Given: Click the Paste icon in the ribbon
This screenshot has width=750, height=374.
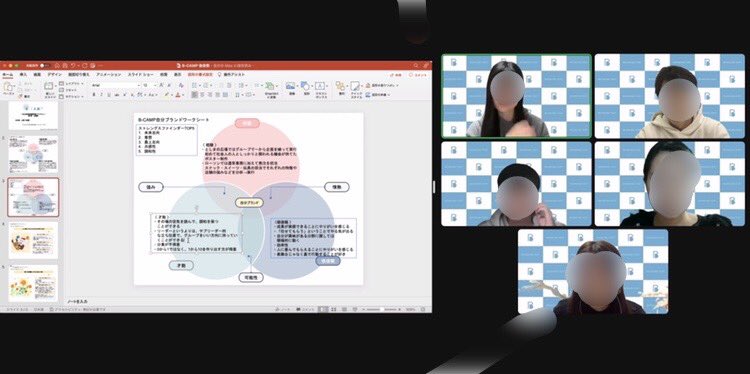Looking at the screenshot, I should (8, 87).
